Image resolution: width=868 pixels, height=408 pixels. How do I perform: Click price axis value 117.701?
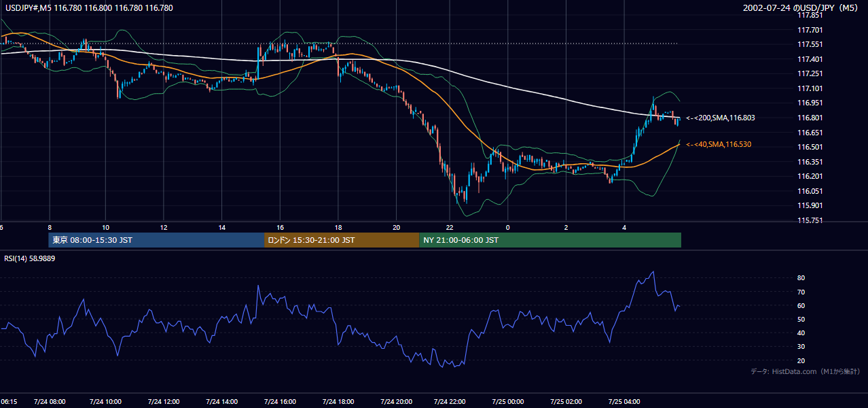(811, 30)
